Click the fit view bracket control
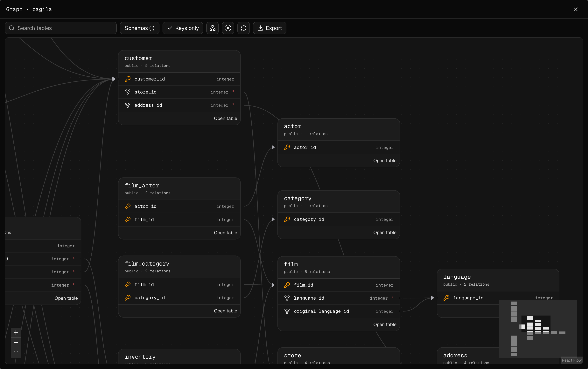The image size is (588, 369). tap(16, 353)
